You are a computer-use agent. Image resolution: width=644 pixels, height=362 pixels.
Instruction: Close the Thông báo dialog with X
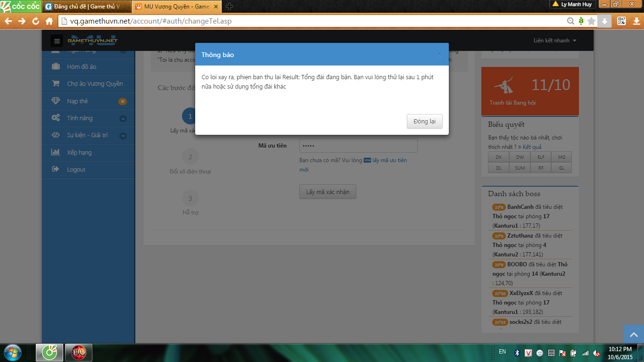439,54
